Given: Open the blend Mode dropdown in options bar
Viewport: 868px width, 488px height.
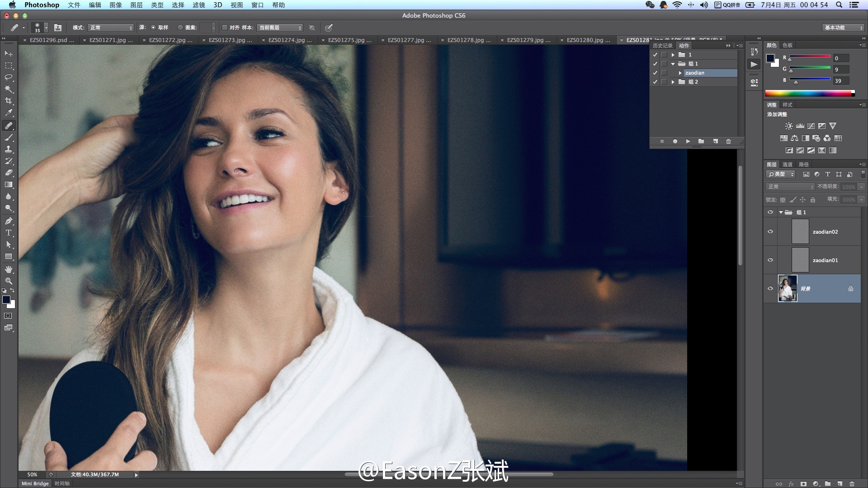Looking at the screenshot, I should (x=111, y=28).
